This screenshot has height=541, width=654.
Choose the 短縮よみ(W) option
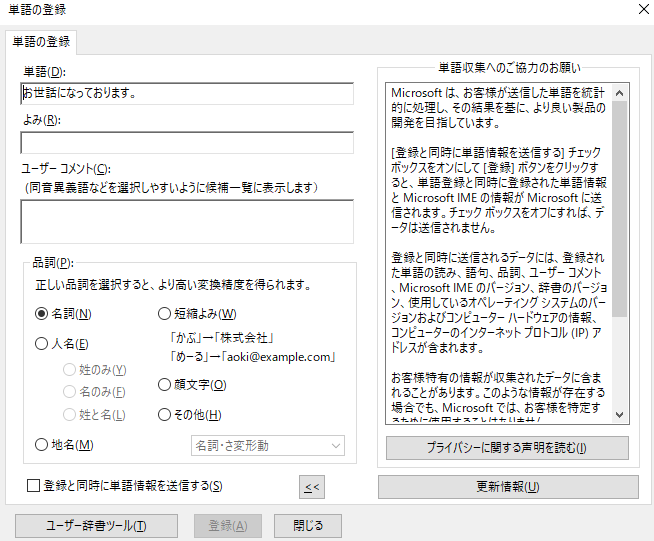pyautogui.click(x=164, y=314)
